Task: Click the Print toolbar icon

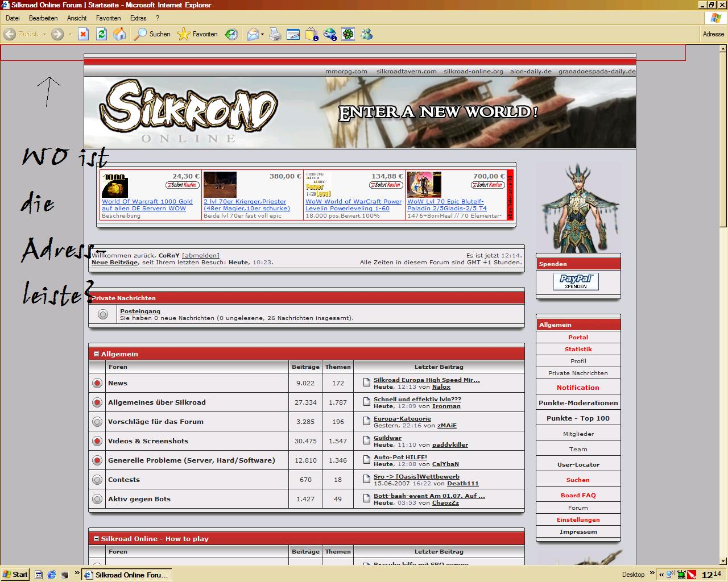Action: pyautogui.click(x=275, y=34)
